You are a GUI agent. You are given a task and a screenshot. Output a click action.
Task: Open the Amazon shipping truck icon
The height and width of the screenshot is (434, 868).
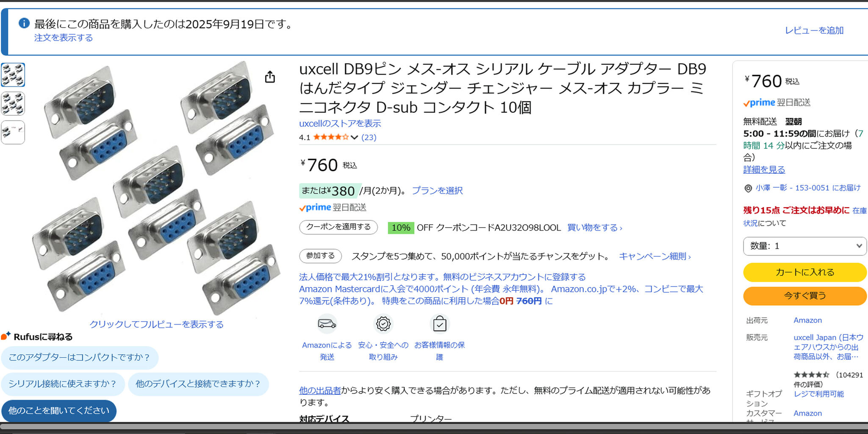pos(327,324)
